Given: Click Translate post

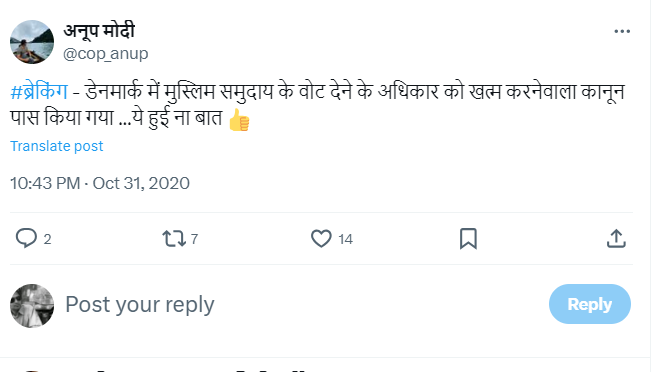Looking at the screenshot, I should tap(56, 146).
